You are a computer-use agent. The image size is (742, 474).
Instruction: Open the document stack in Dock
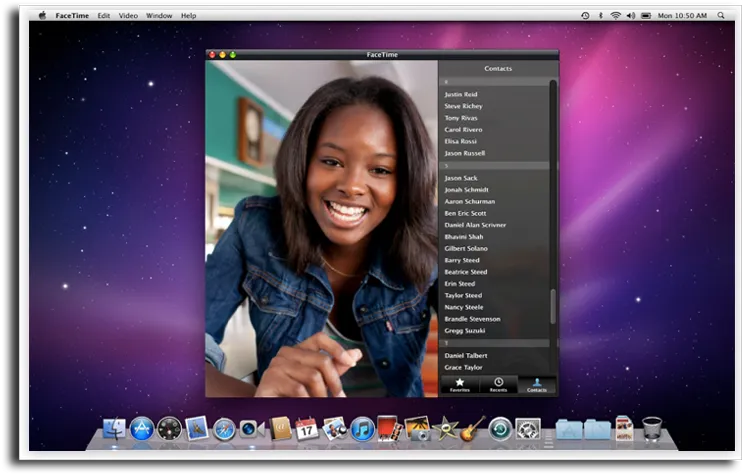624,429
